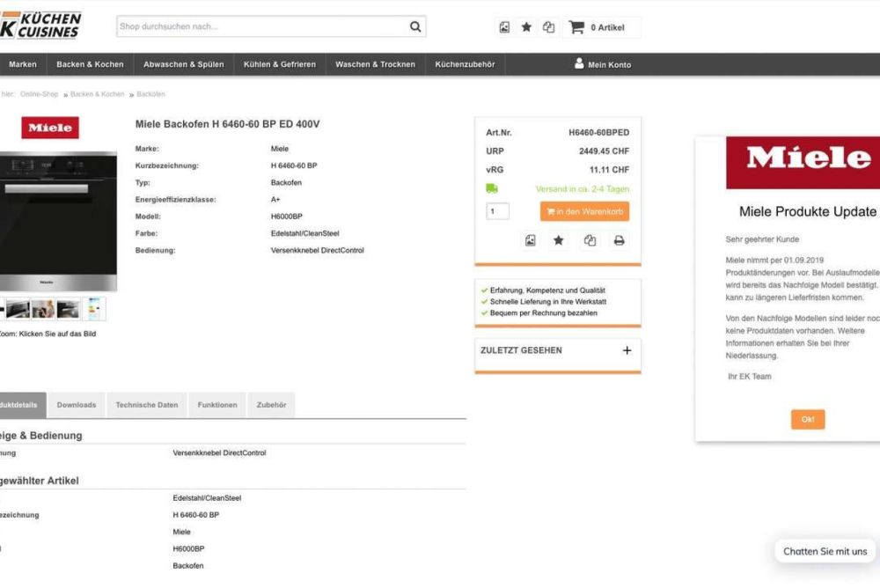Image resolution: width=880 pixels, height=588 pixels.
Task: Switch to the Funktionen tab
Action: click(x=217, y=405)
